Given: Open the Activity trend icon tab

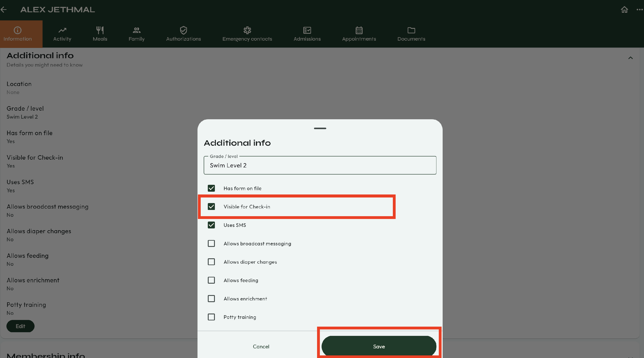Looking at the screenshot, I should (62, 34).
